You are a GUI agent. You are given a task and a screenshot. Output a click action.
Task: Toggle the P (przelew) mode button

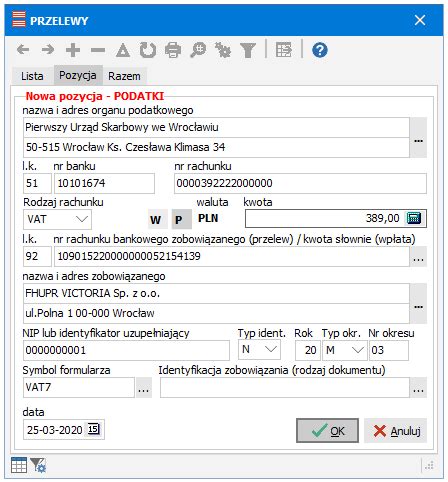(x=182, y=219)
